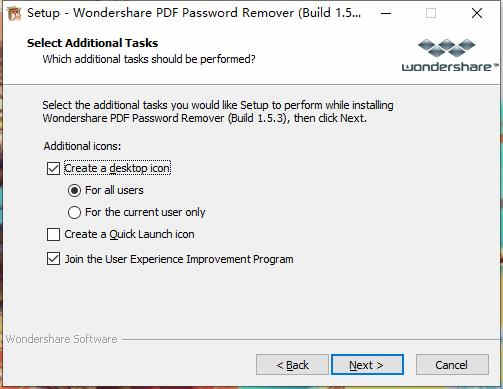This screenshot has height=389, width=503.
Task: Enable Create a Quick Launch icon
Action: 53,234
